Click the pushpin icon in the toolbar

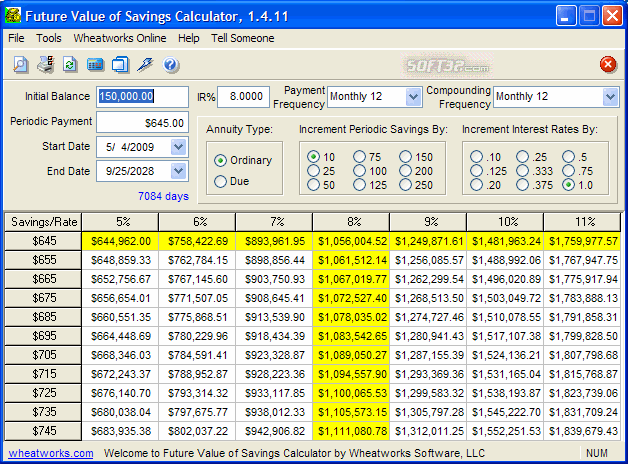click(145, 64)
